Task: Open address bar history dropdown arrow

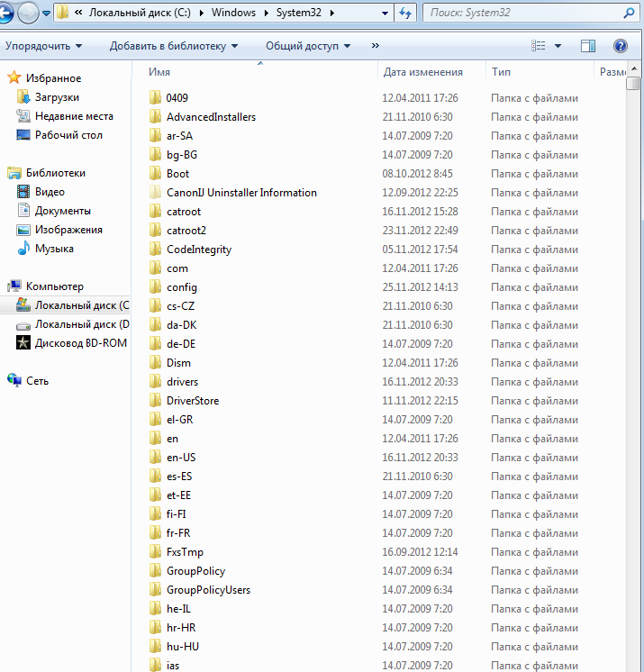Action: [x=385, y=14]
